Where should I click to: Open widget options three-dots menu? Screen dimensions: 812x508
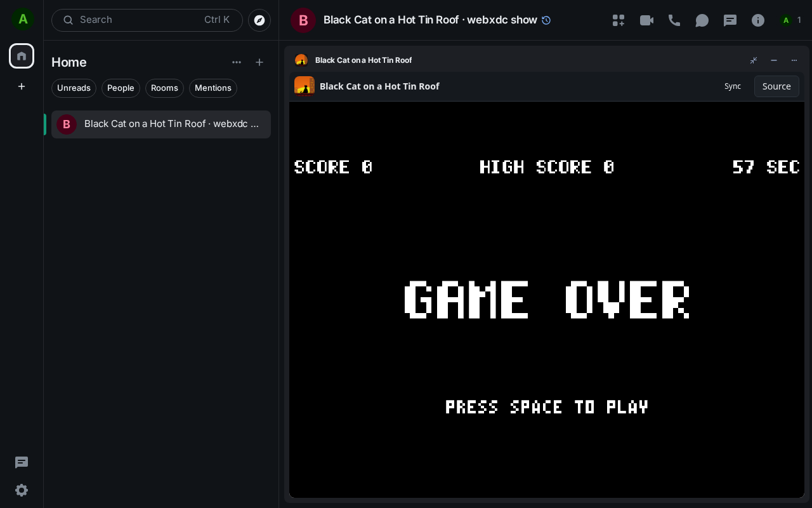click(x=794, y=60)
